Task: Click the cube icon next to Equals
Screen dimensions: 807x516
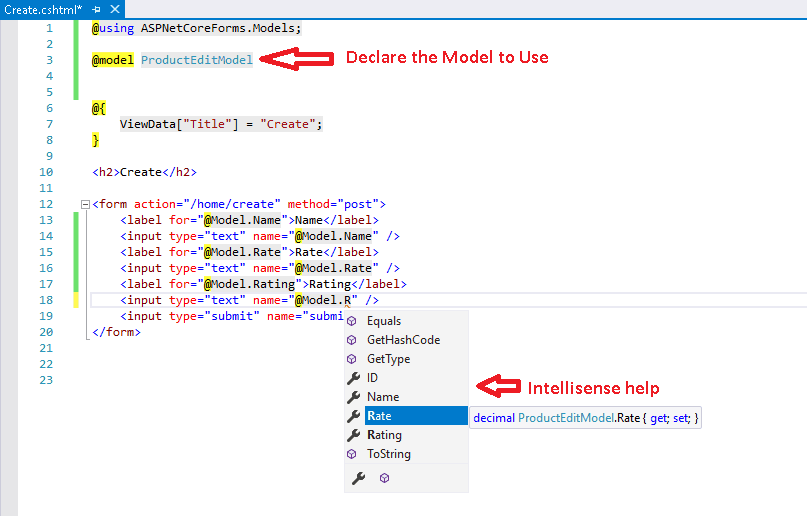Action: pyautogui.click(x=353, y=321)
